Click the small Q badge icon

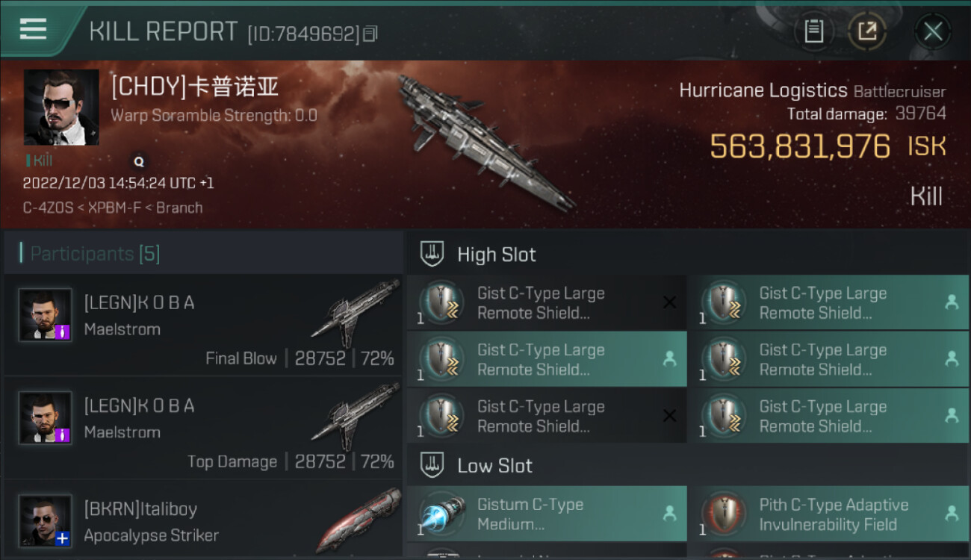(x=138, y=161)
